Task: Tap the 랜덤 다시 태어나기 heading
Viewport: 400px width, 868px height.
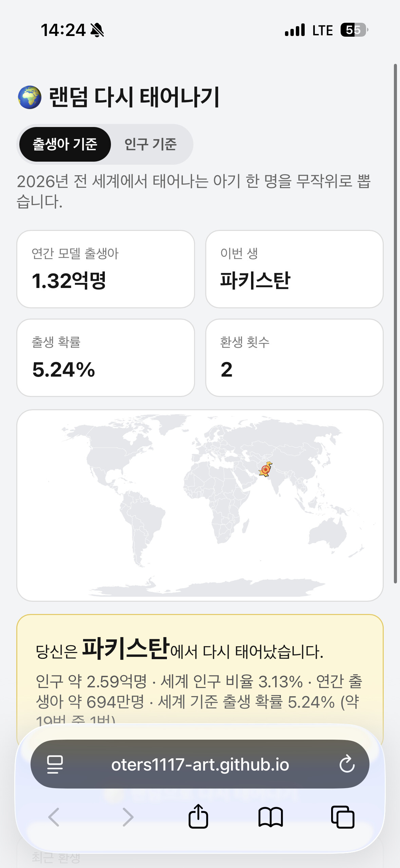Action: pos(134,97)
